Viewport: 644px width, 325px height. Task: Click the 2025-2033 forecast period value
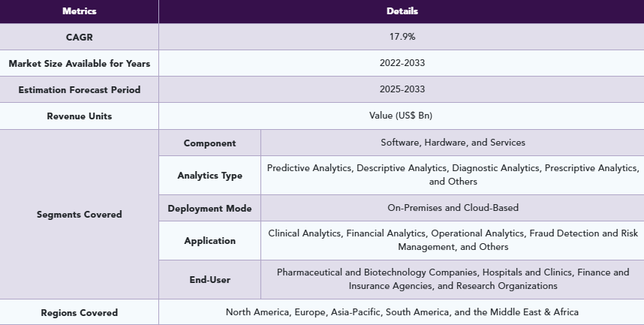coord(402,90)
